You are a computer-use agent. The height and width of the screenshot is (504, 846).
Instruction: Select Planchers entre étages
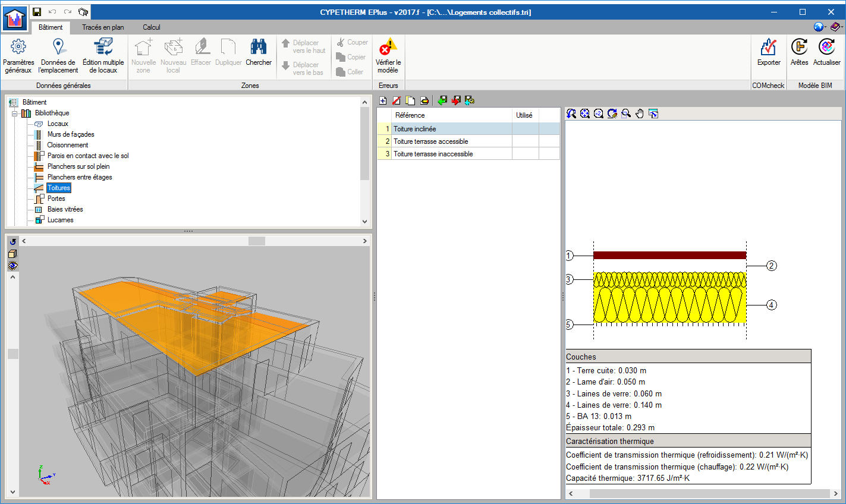pos(80,177)
